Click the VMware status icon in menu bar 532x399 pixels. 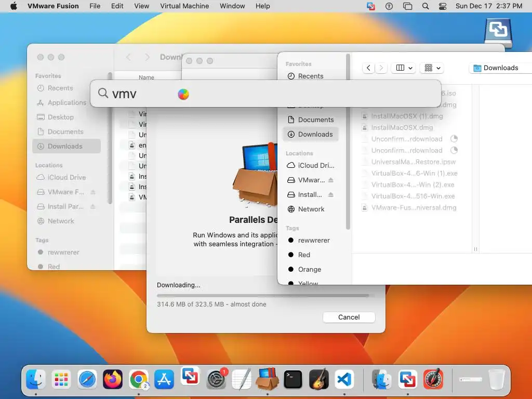371,6
